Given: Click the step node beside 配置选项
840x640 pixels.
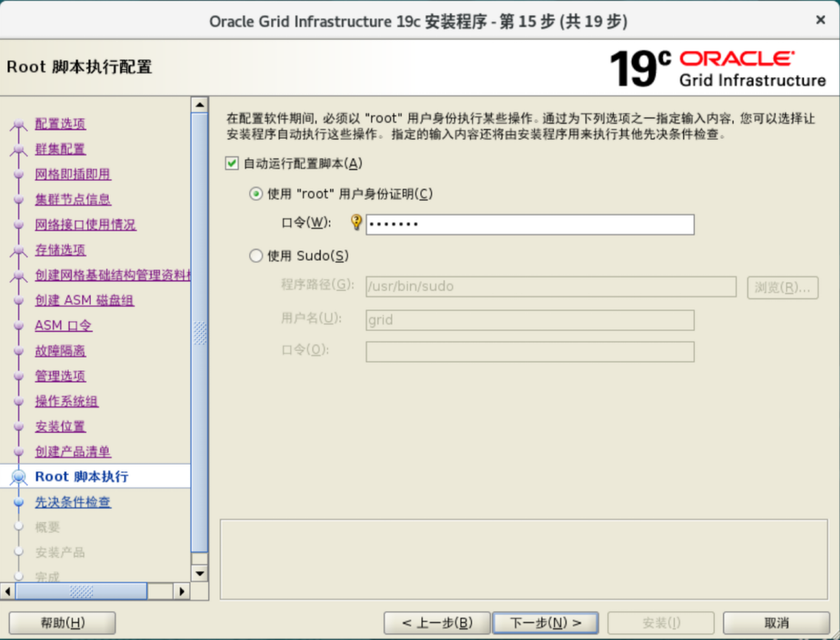Looking at the screenshot, I should coord(18,125).
